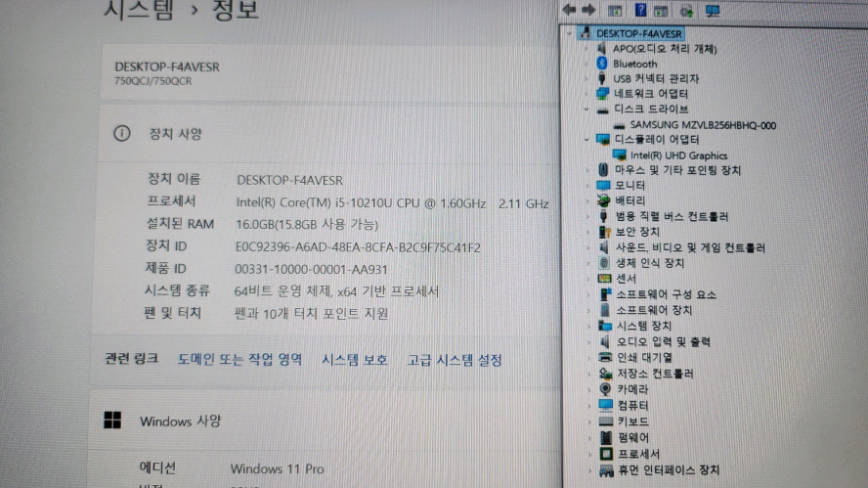Viewport: 868px width, 488px height.
Task: Click the Intel(R) UHD Graphics device icon
Action: point(620,155)
